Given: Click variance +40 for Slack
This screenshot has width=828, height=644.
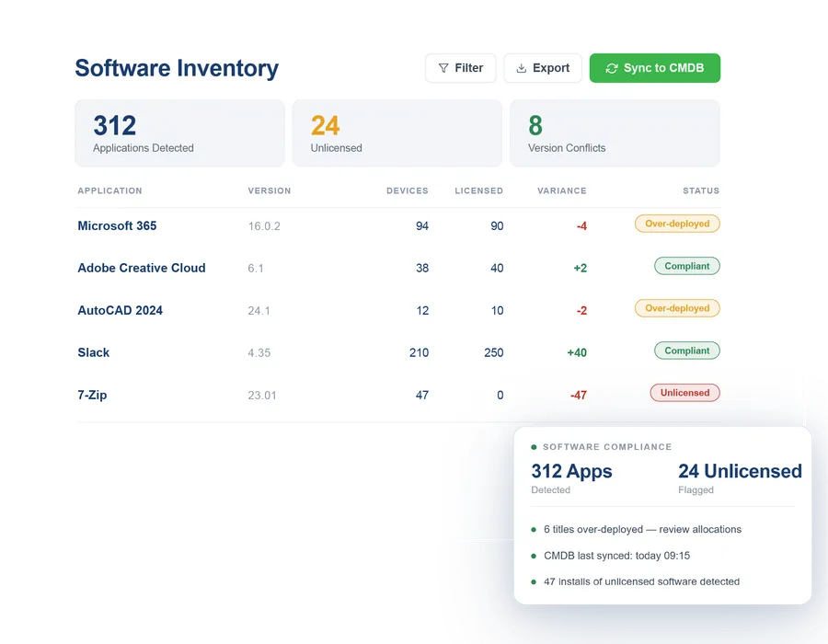Looking at the screenshot, I should [x=577, y=352].
